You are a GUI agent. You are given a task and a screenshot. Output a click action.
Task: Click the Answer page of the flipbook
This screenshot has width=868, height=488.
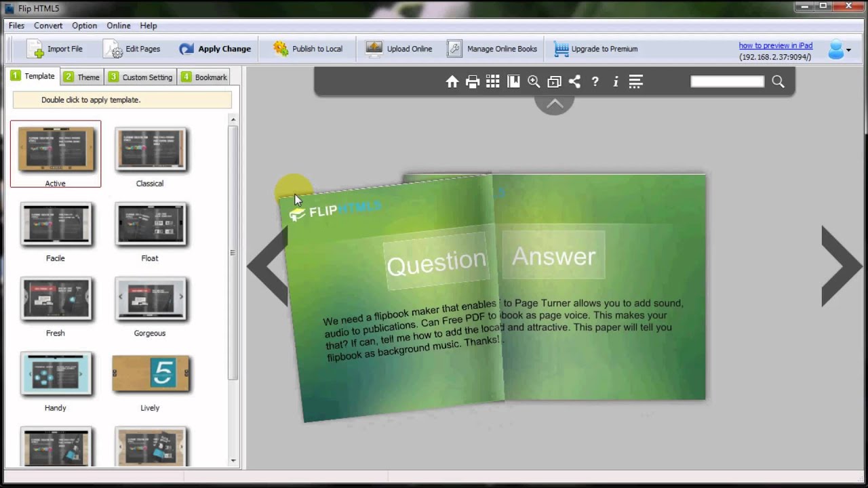(x=602, y=287)
